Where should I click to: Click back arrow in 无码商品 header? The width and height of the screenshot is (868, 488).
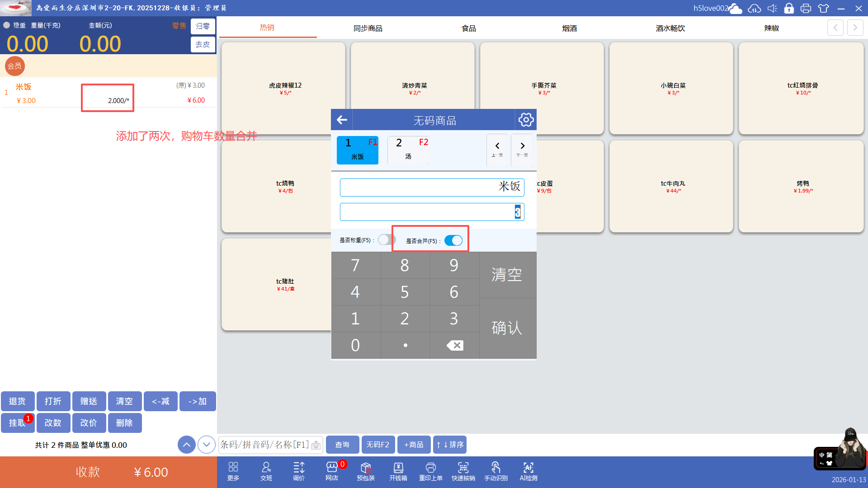pyautogui.click(x=342, y=120)
